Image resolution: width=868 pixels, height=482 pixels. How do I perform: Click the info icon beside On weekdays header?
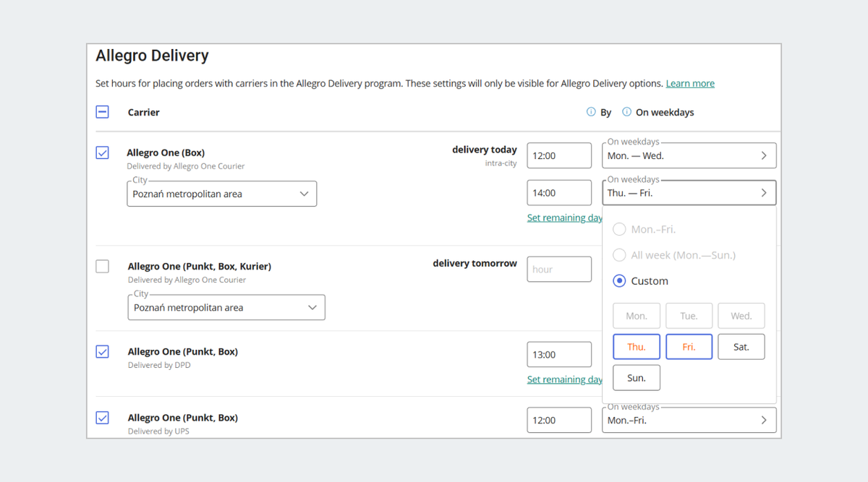pos(627,112)
